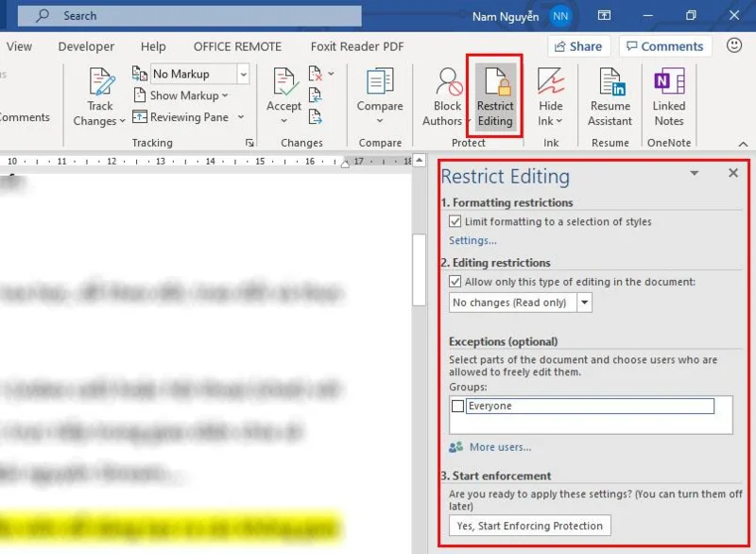This screenshot has height=554, width=756.
Task: Open Ribbon Display Options icon
Action: [x=604, y=15]
